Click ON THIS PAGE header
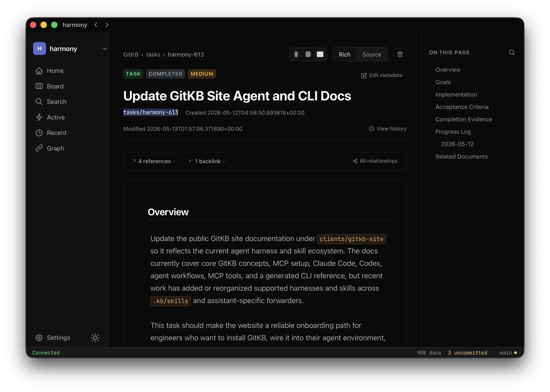 (449, 52)
